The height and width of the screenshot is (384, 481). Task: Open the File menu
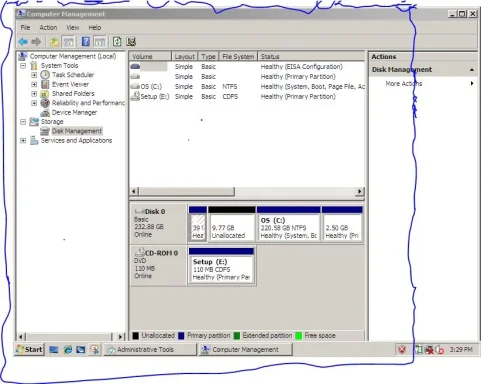(x=25, y=27)
